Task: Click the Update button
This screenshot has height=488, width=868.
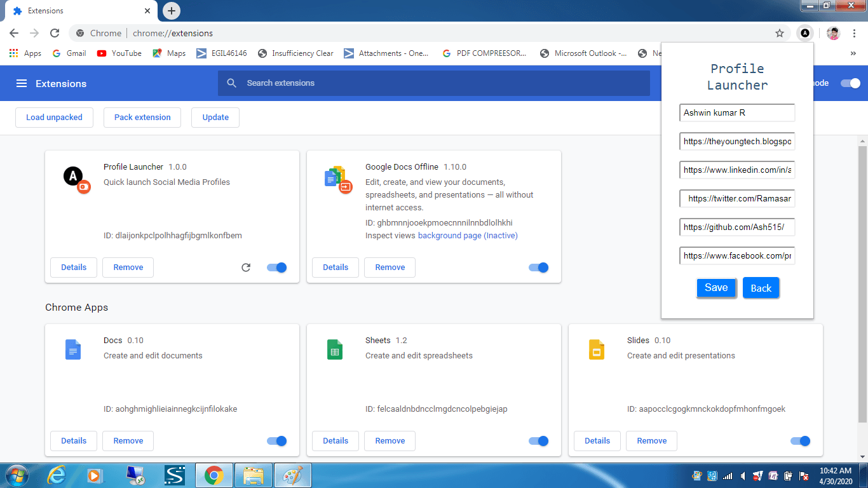Action: (215, 118)
